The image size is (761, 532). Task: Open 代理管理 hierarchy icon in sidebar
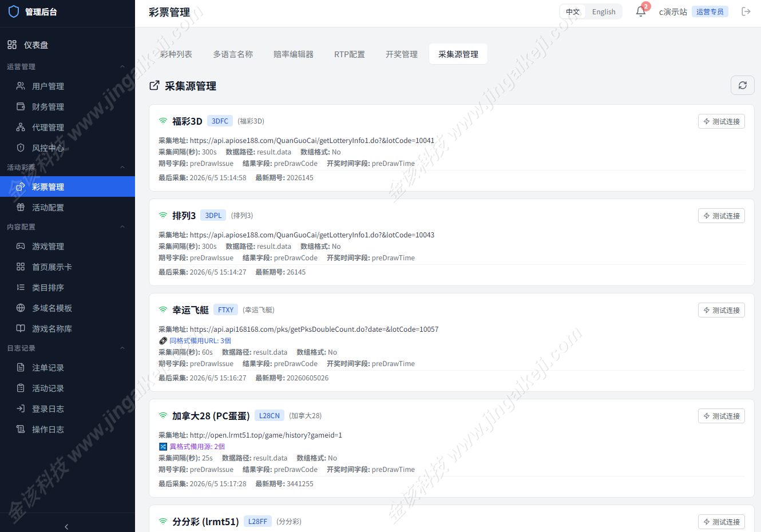[21, 127]
